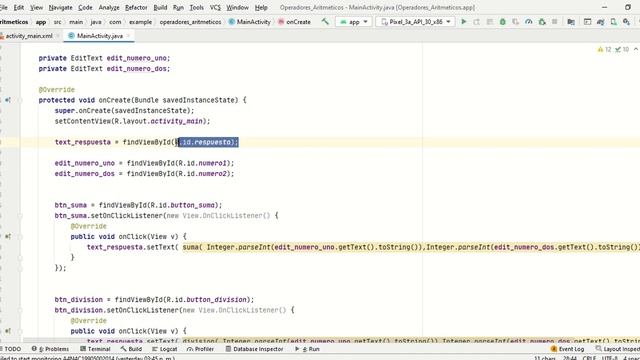This screenshot has height=360, width=640.
Task: Click override gutter icon beside btn_division onClick
Action: coord(8,331)
